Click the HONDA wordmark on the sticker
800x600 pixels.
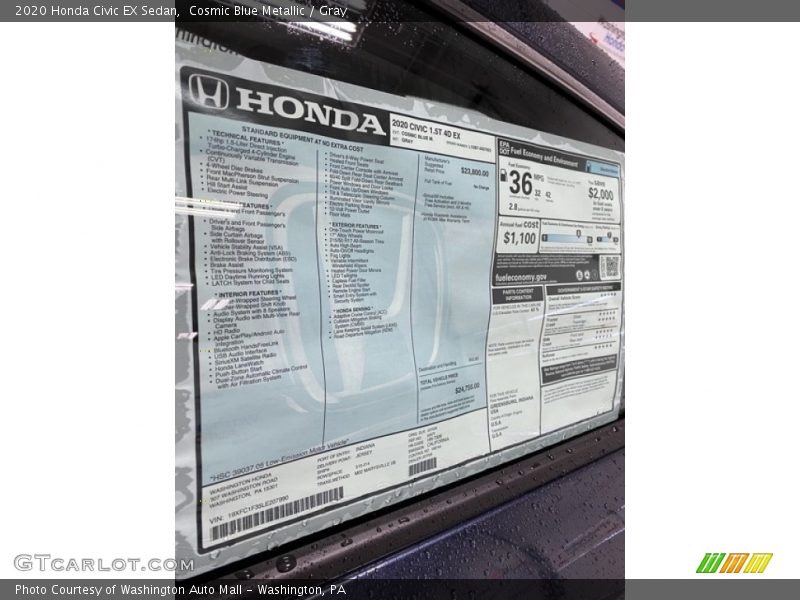(310, 111)
